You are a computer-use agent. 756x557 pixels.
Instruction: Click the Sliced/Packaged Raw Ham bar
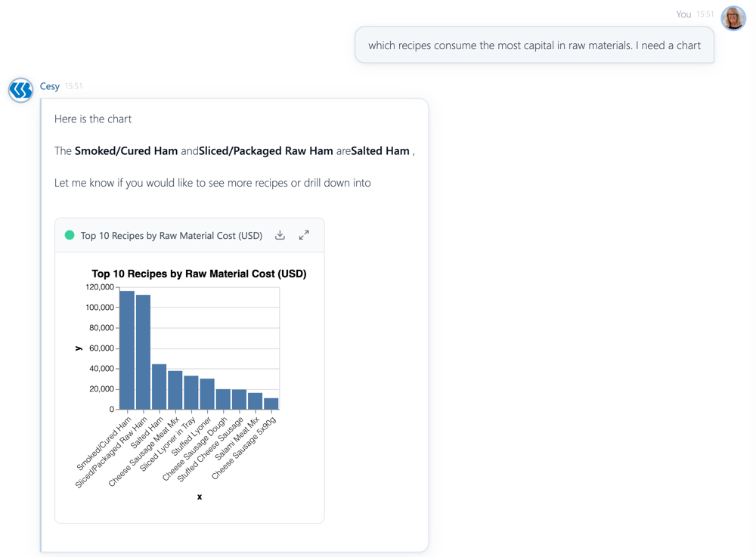pyautogui.click(x=143, y=352)
